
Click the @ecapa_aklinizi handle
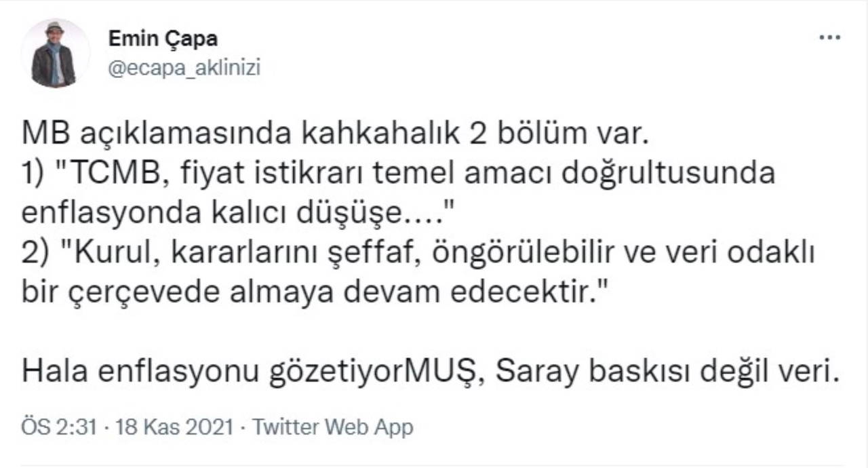point(184,68)
